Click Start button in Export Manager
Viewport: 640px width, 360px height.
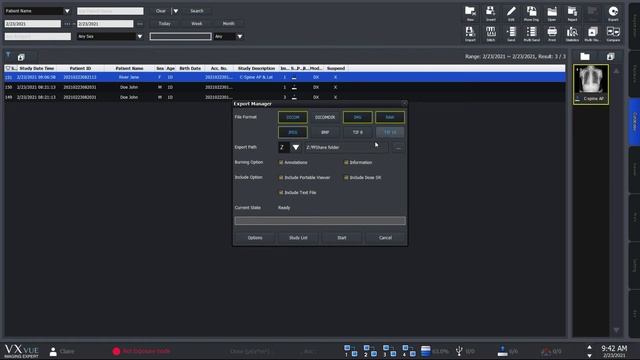pos(342,238)
